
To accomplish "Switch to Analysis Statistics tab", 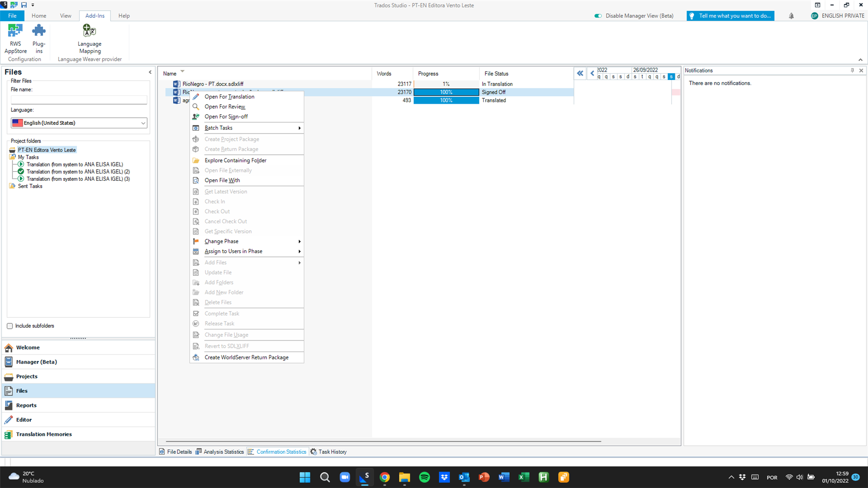I will [220, 452].
